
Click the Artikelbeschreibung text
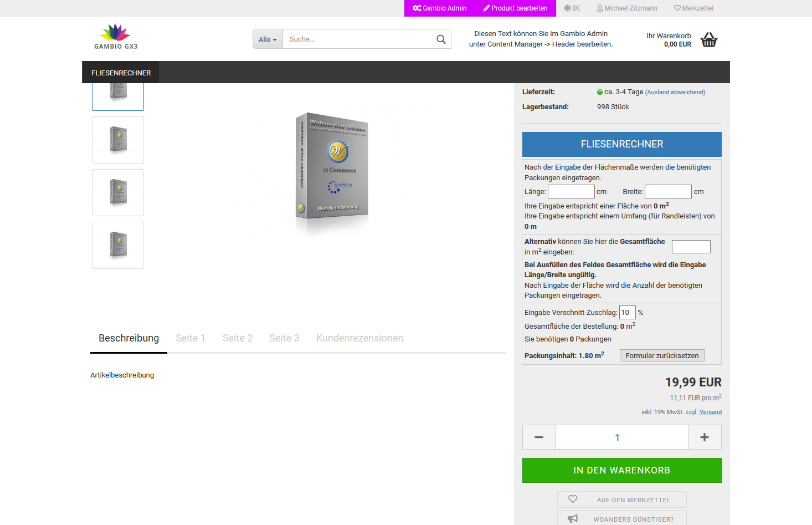point(122,375)
